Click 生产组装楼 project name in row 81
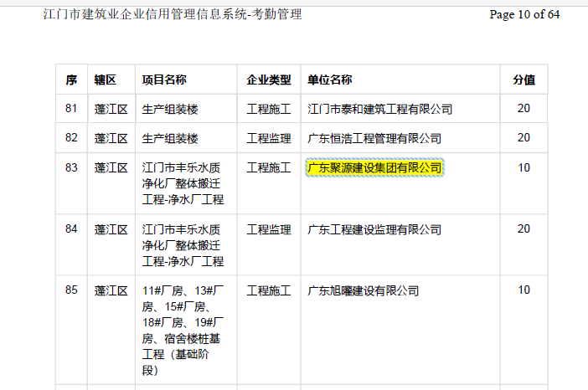The width and height of the screenshot is (588, 390). point(170,109)
